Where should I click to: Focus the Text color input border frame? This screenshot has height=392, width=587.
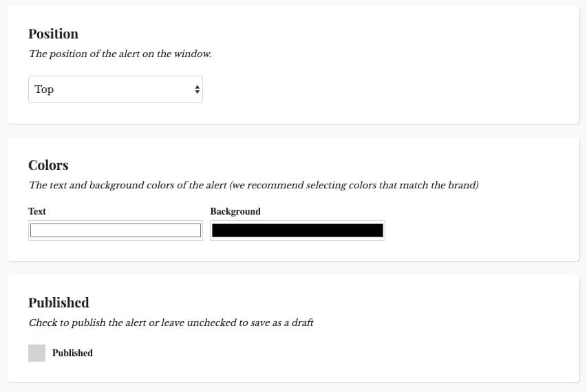click(x=116, y=230)
